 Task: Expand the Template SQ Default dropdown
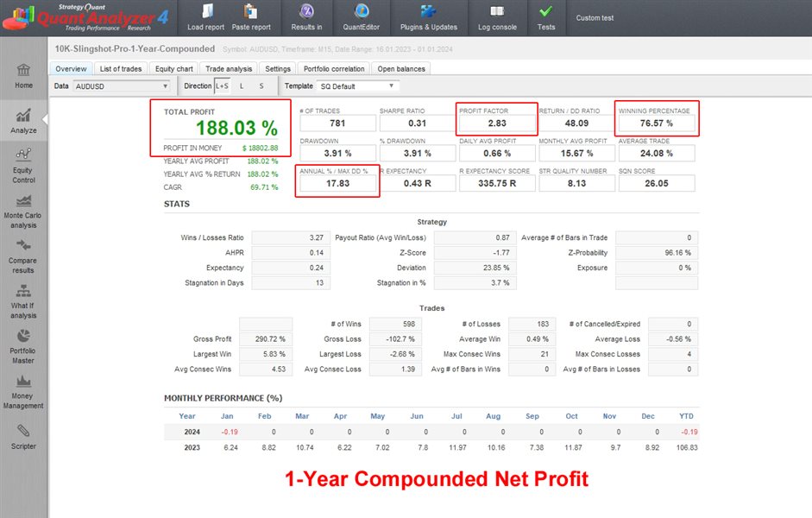pos(357,86)
